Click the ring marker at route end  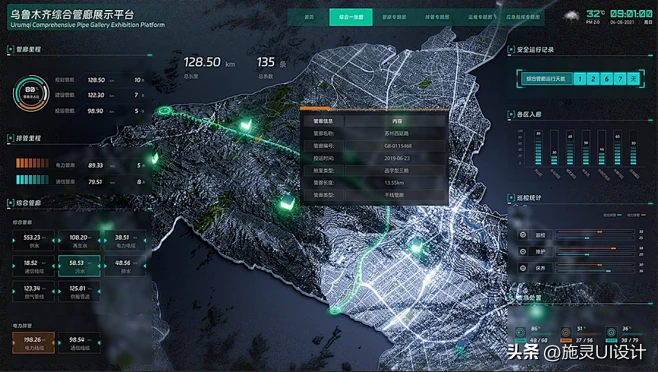pyautogui.click(x=335, y=310)
